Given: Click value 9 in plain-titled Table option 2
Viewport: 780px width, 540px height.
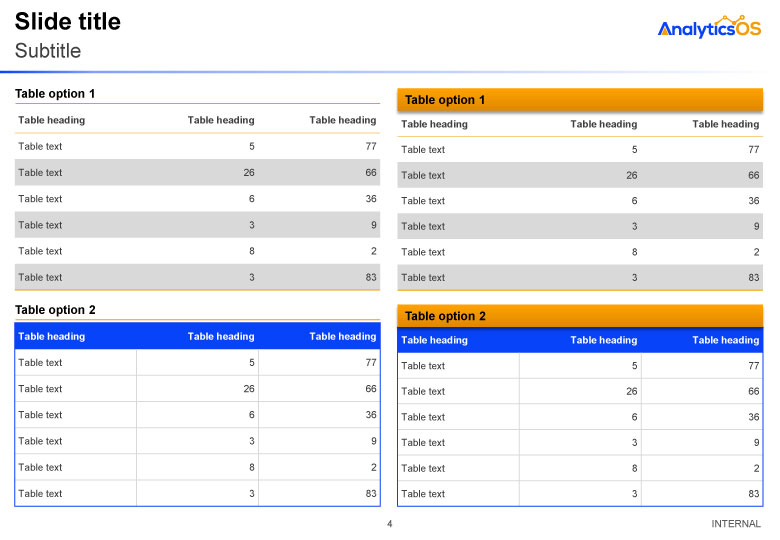Looking at the screenshot, I should (374, 441).
